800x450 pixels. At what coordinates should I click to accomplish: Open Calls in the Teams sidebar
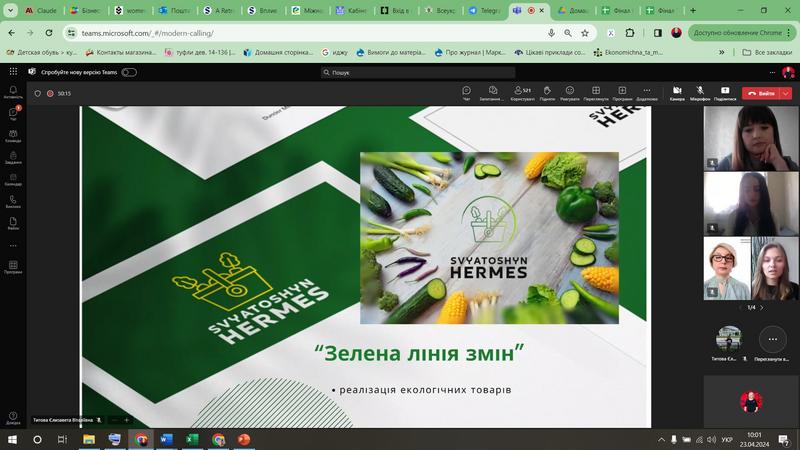13,202
